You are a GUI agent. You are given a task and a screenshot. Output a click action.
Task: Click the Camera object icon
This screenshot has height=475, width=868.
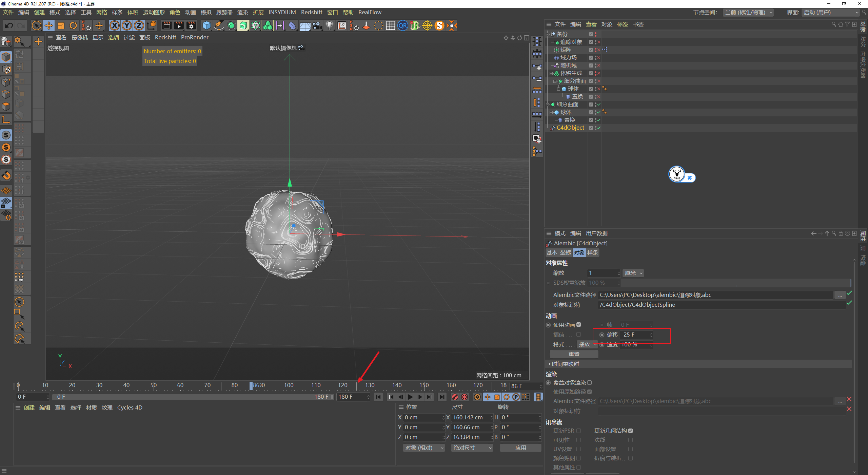pos(317,25)
